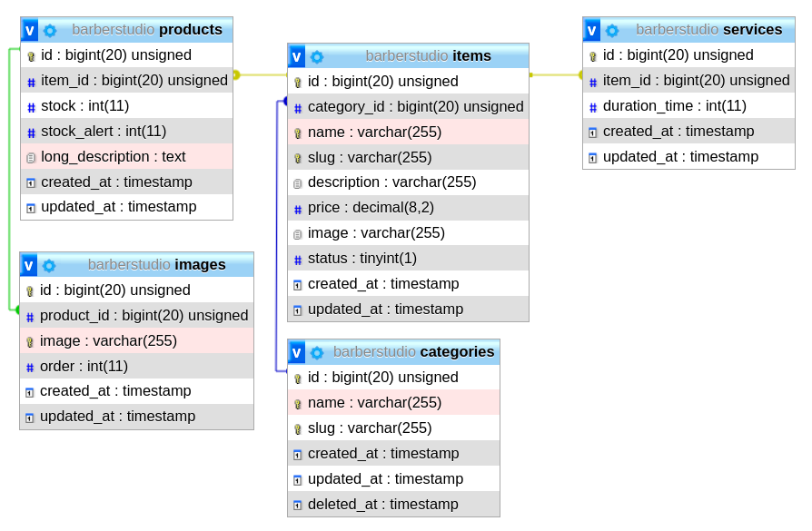Click the blue relation line to categories
The height and width of the screenshot is (531, 812).
pos(276,236)
